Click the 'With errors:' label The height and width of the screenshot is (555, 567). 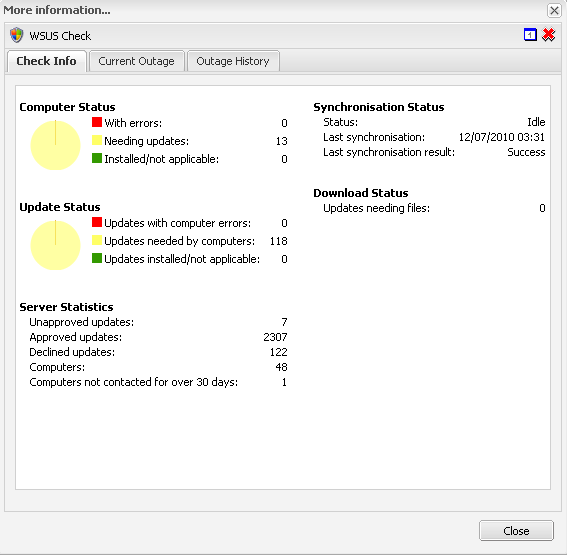(x=133, y=123)
